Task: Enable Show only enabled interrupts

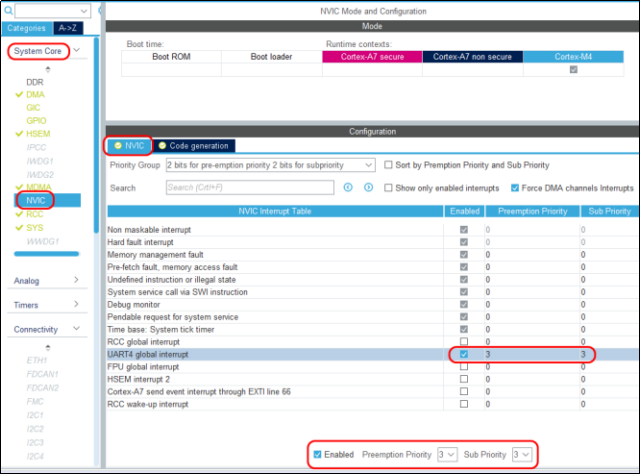Action: [x=388, y=188]
